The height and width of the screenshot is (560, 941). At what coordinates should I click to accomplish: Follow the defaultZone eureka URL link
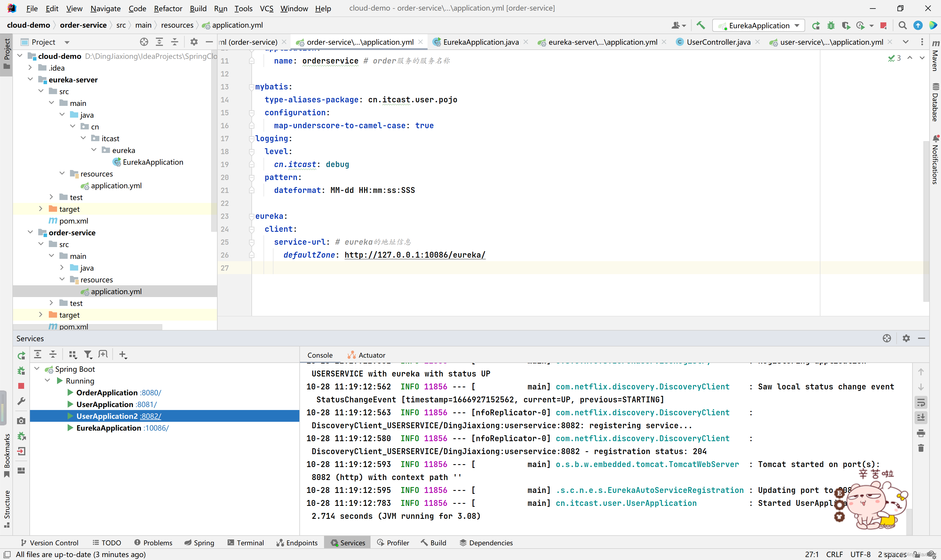[415, 255]
